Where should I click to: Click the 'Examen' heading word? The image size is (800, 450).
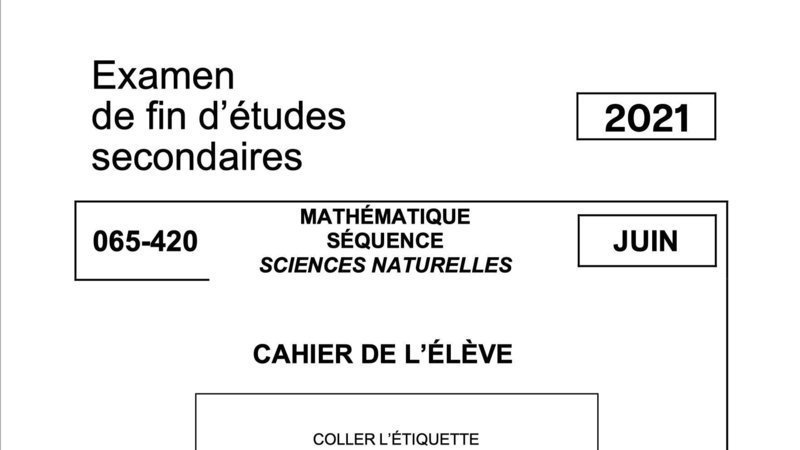[163, 76]
